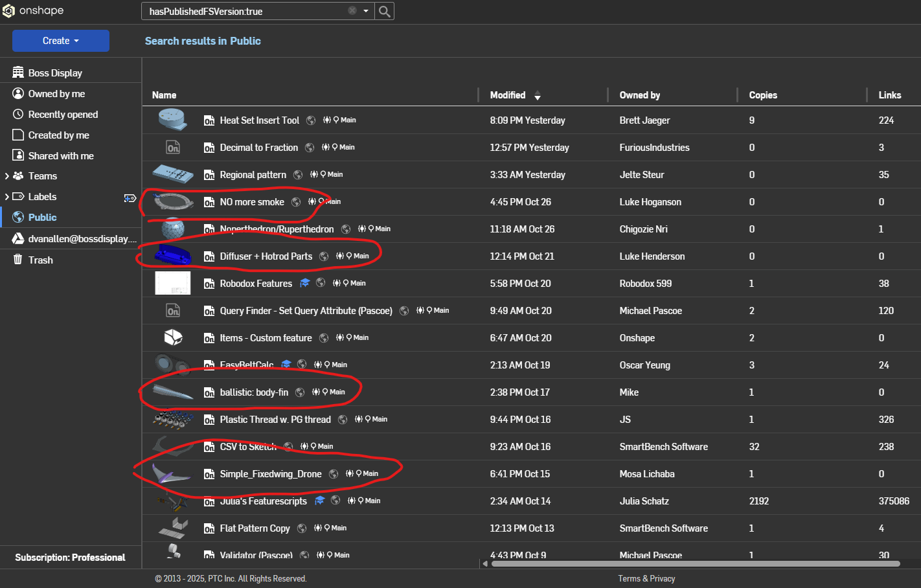Click the globe icon next to Decimal to Fraction
The height and width of the screenshot is (588, 921).
coord(310,148)
